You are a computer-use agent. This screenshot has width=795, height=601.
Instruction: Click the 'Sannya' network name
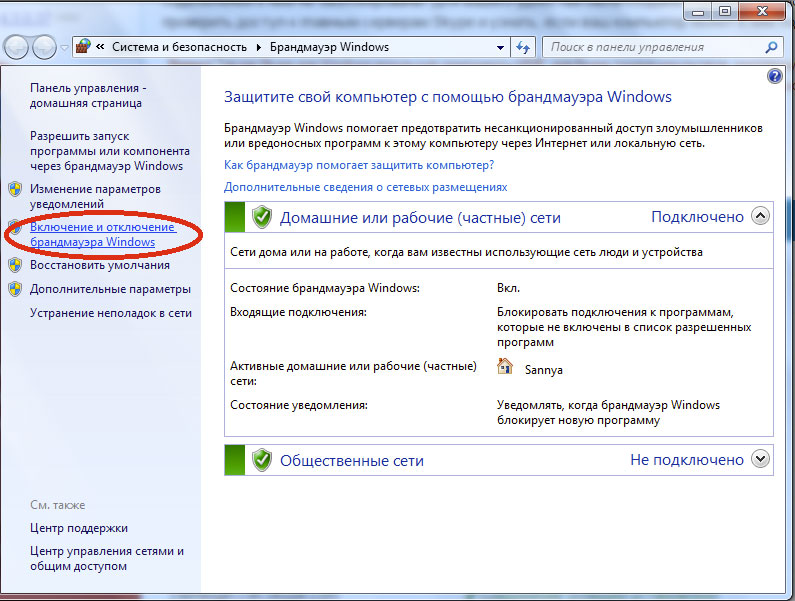point(544,370)
